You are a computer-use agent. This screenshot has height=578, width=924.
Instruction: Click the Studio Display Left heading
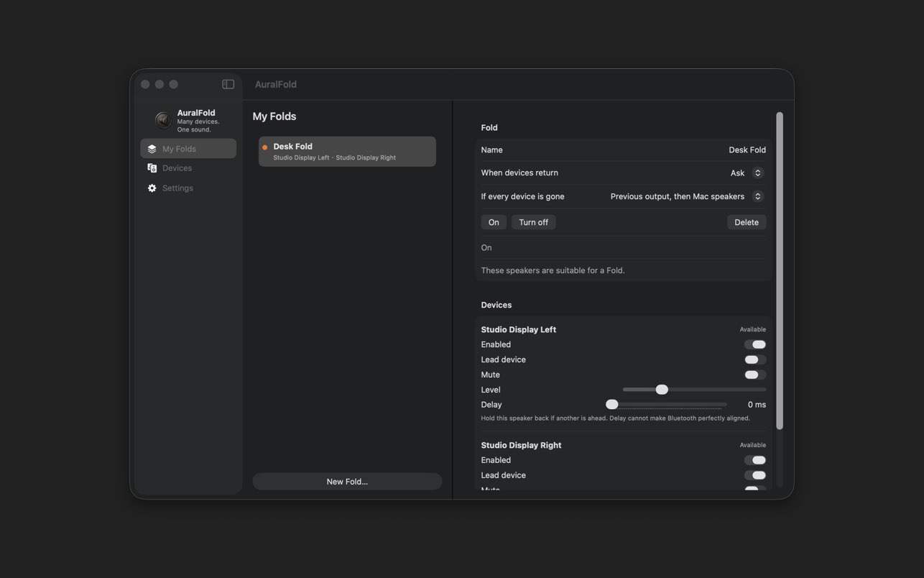(519, 329)
